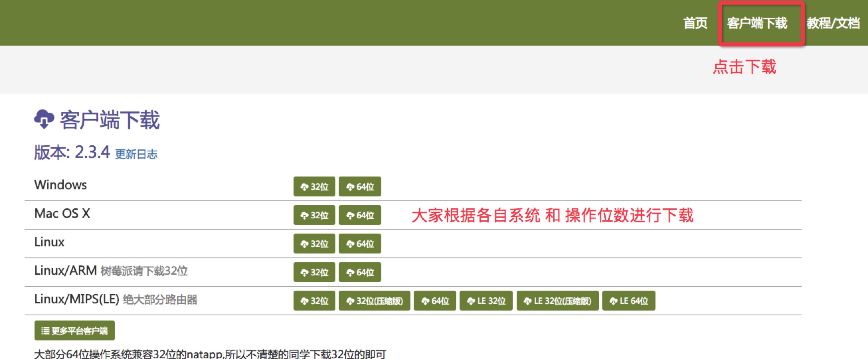868x359 pixels.
Task: Download Windows 64位 client
Action: [x=360, y=186]
